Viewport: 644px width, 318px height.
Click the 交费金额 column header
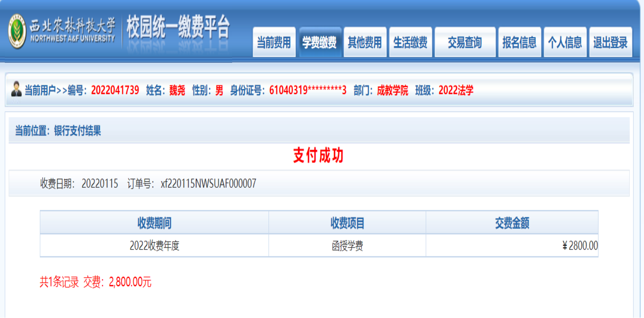(x=512, y=223)
